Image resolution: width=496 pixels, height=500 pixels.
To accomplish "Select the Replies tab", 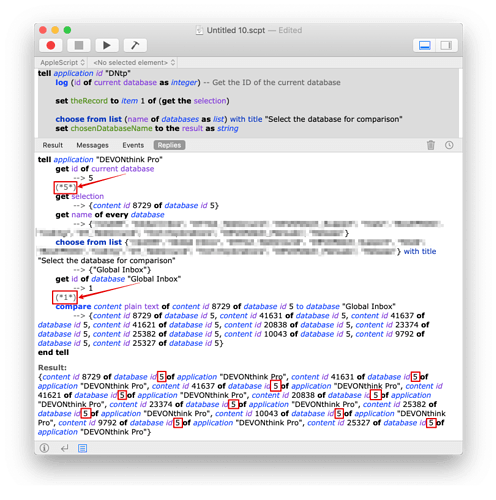I will pos(169,145).
